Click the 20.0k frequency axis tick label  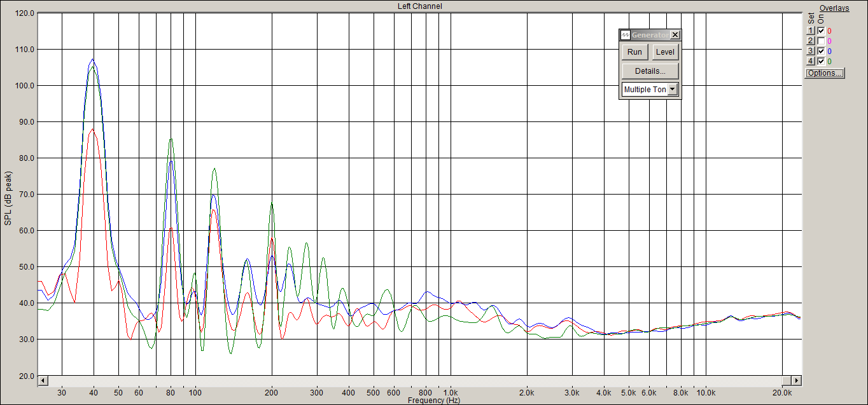click(782, 393)
